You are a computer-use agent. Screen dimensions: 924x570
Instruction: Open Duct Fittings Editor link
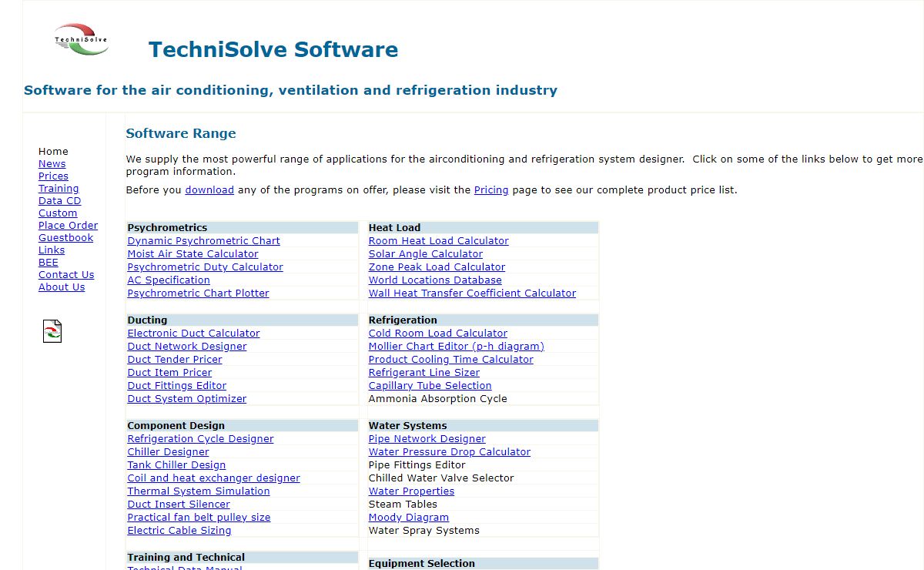coord(177,386)
